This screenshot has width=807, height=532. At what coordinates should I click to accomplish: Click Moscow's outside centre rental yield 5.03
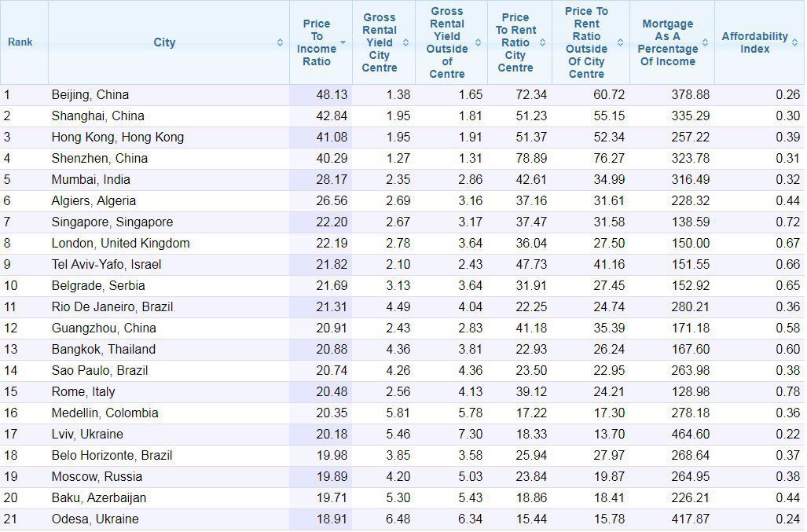(x=471, y=477)
